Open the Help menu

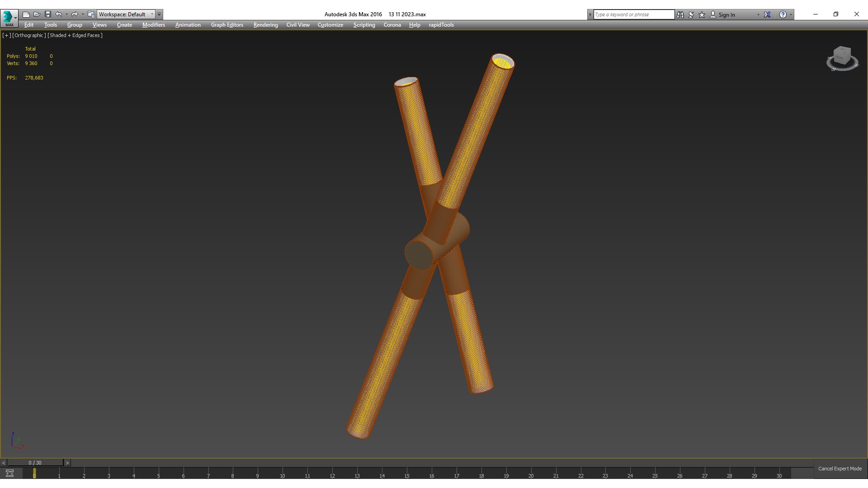pyautogui.click(x=415, y=25)
